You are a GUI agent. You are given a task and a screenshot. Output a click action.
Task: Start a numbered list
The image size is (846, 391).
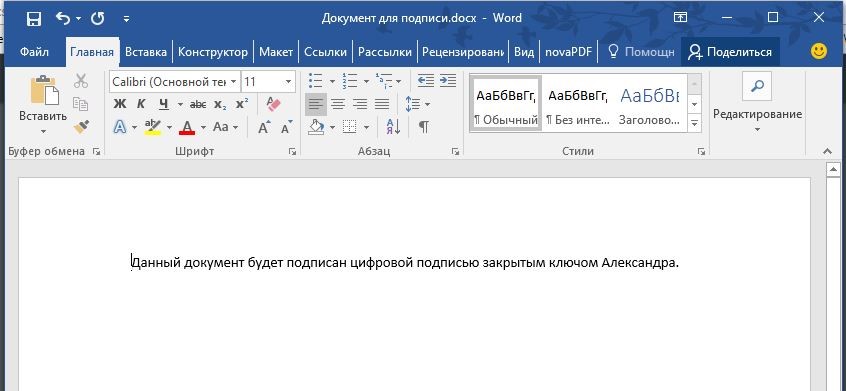(x=350, y=81)
